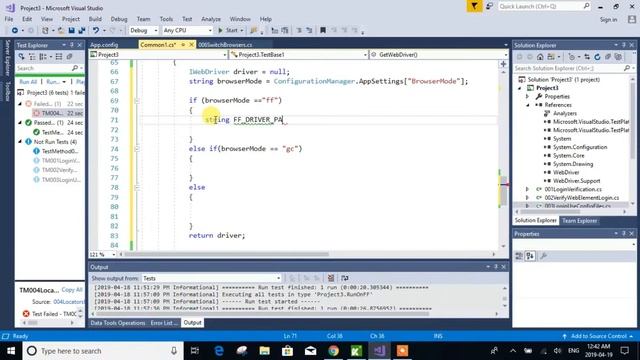This screenshot has width=640, height=360.
Task: Click the Start debugging button
Action: pos(231,31)
